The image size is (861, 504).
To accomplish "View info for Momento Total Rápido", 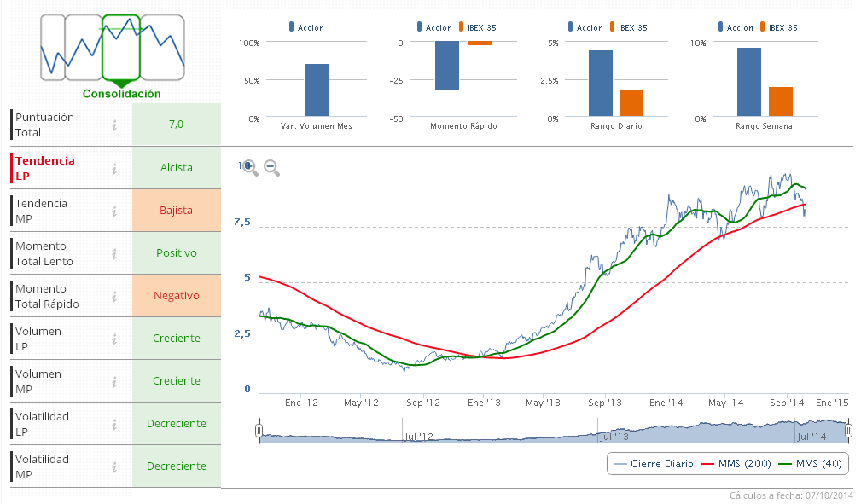I will point(113,296).
